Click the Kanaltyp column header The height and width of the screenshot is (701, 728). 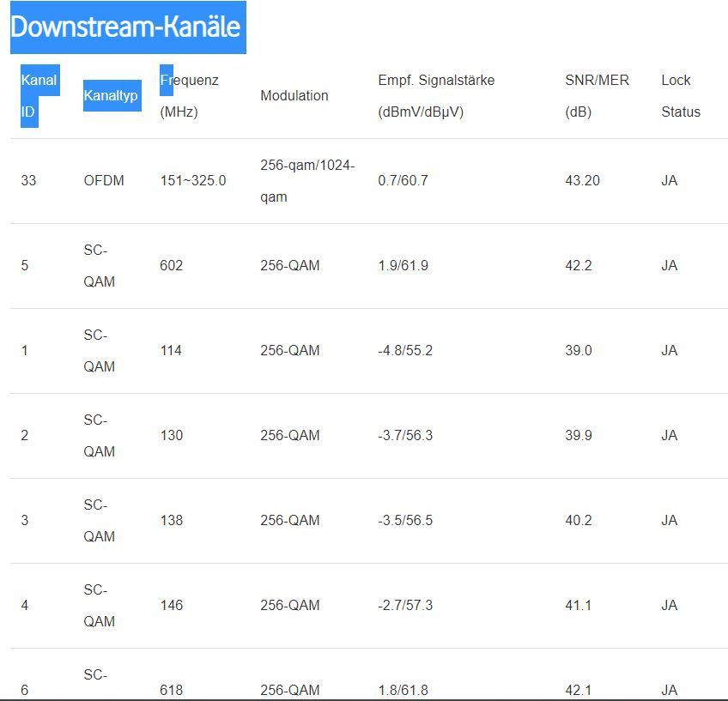(x=111, y=95)
